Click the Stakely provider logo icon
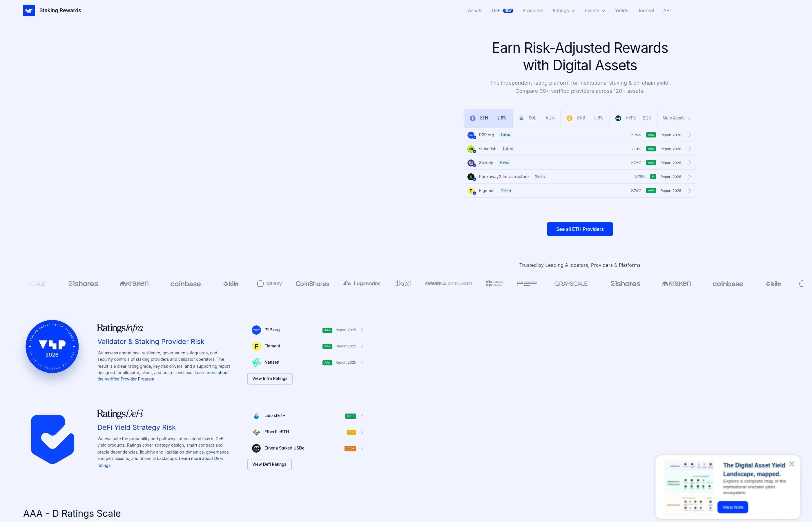Screen dimensions: 812x522 pyautogui.click(x=471, y=163)
